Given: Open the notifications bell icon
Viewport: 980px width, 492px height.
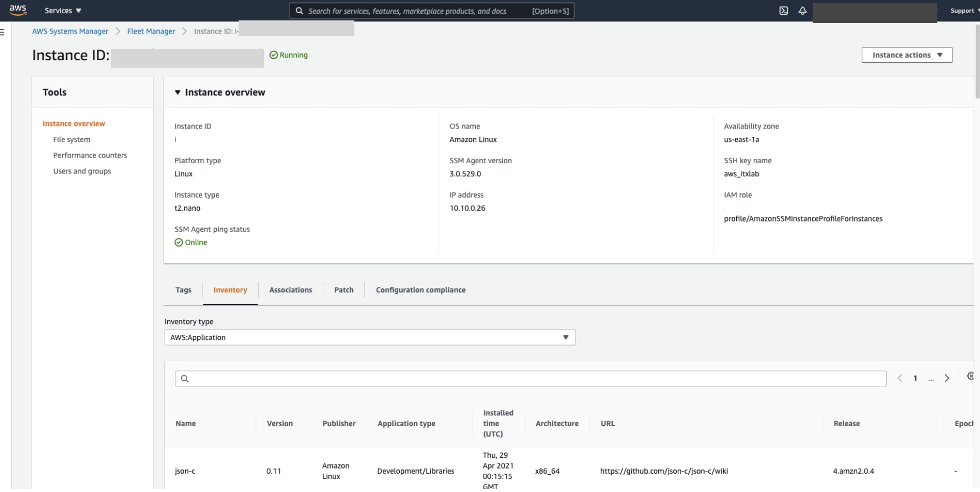Looking at the screenshot, I should tap(803, 11).
